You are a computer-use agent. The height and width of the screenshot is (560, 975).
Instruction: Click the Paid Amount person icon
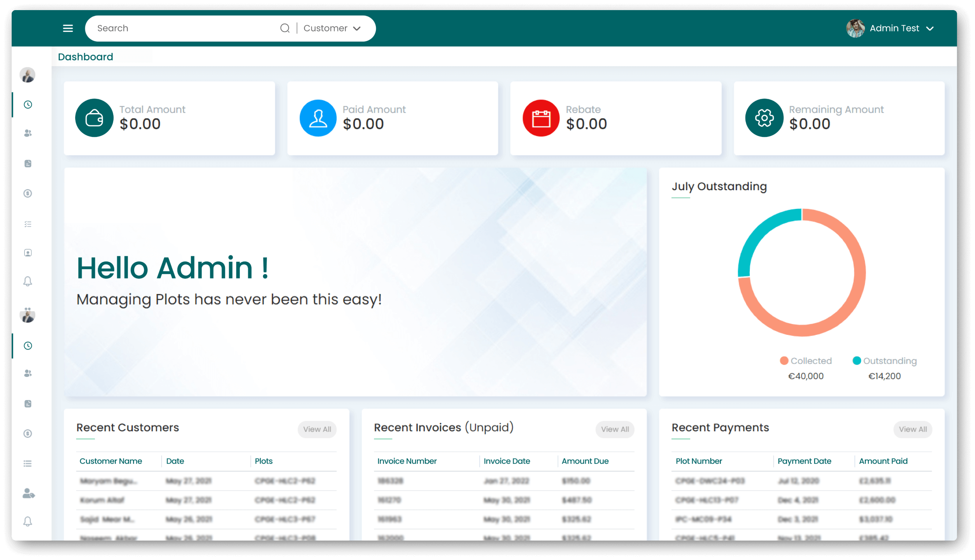pos(318,118)
